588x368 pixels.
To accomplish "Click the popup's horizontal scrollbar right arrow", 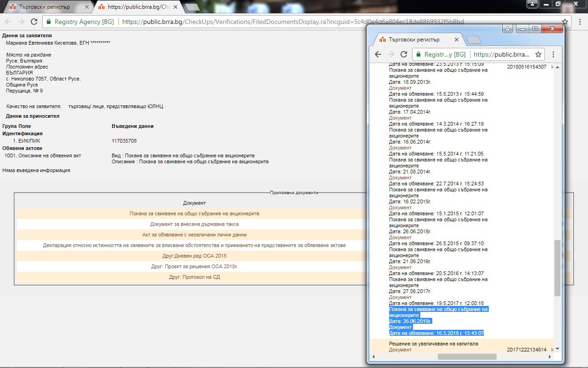I will 550,357.
